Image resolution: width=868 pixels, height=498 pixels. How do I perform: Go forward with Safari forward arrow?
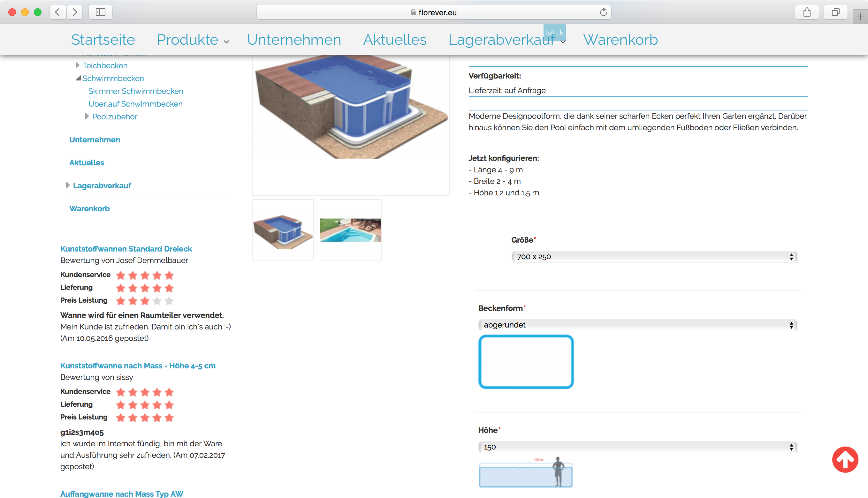(x=75, y=12)
